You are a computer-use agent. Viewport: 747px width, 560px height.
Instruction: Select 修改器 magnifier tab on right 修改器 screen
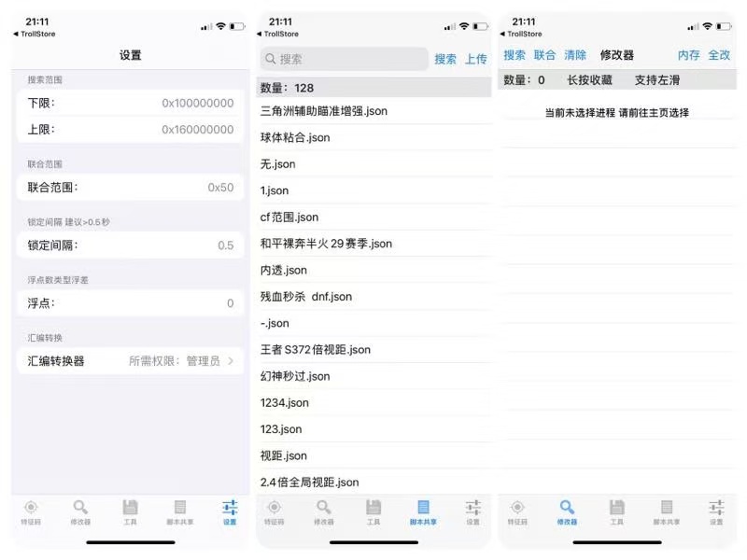[567, 511]
